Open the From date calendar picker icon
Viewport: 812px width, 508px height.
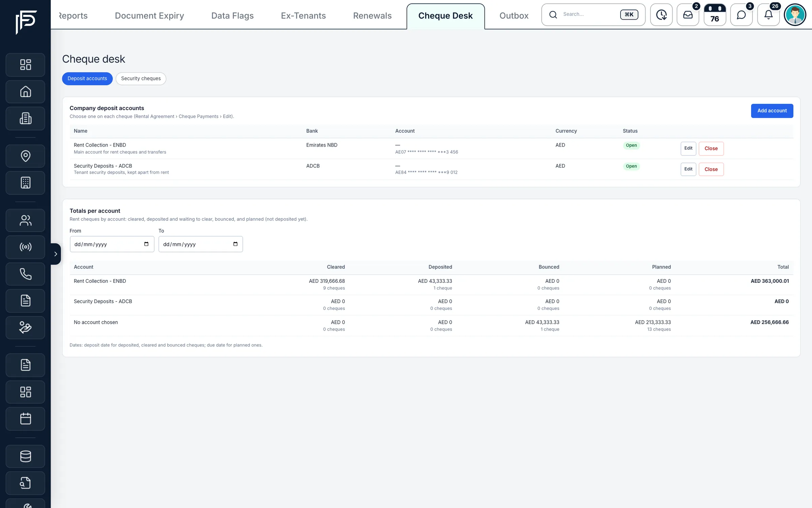(146, 244)
